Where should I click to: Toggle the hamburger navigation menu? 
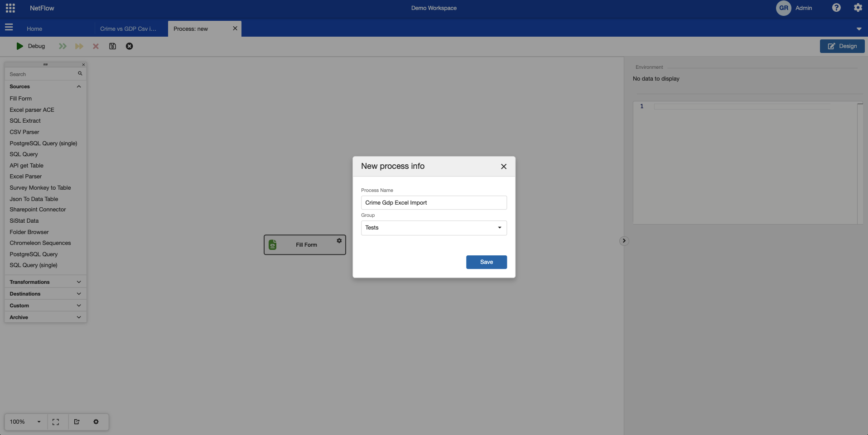[9, 28]
